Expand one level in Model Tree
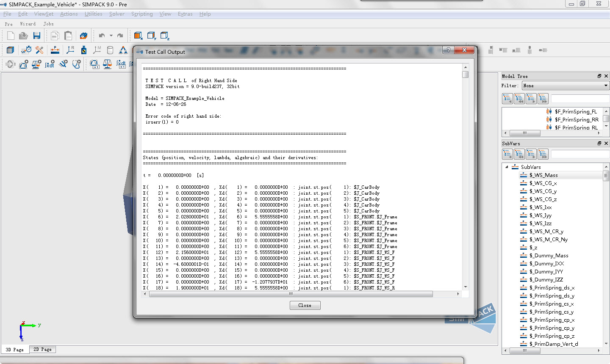Image resolution: width=610 pixels, height=364 pixels. point(531,99)
